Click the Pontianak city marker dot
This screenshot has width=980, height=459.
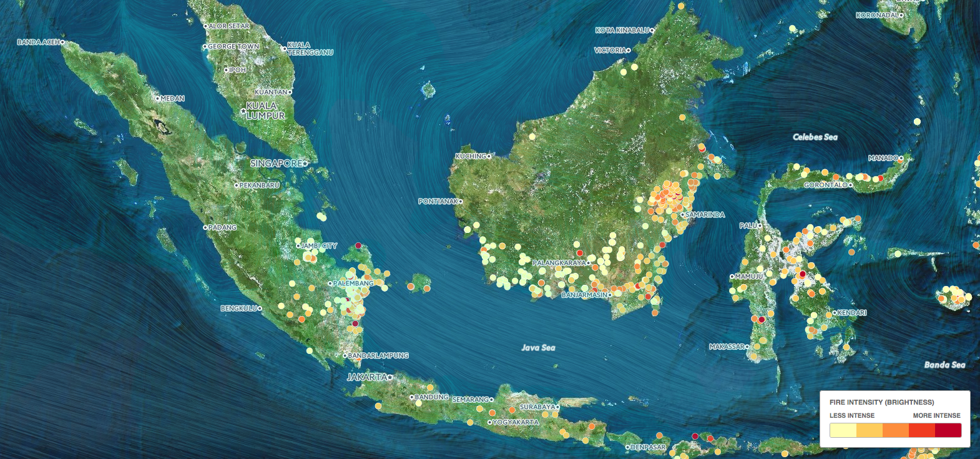(x=461, y=202)
